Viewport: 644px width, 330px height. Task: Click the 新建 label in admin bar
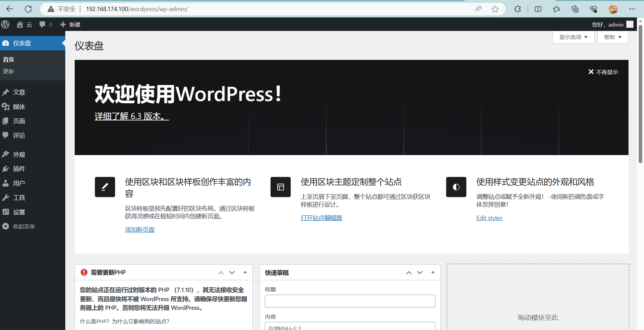(x=75, y=25)
